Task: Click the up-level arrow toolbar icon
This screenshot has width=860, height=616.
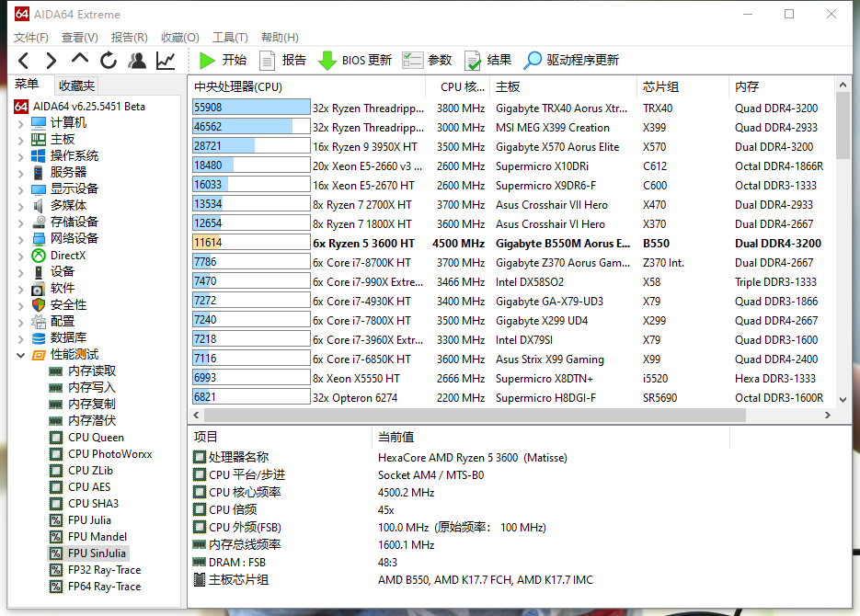Action: coord(79,58)
